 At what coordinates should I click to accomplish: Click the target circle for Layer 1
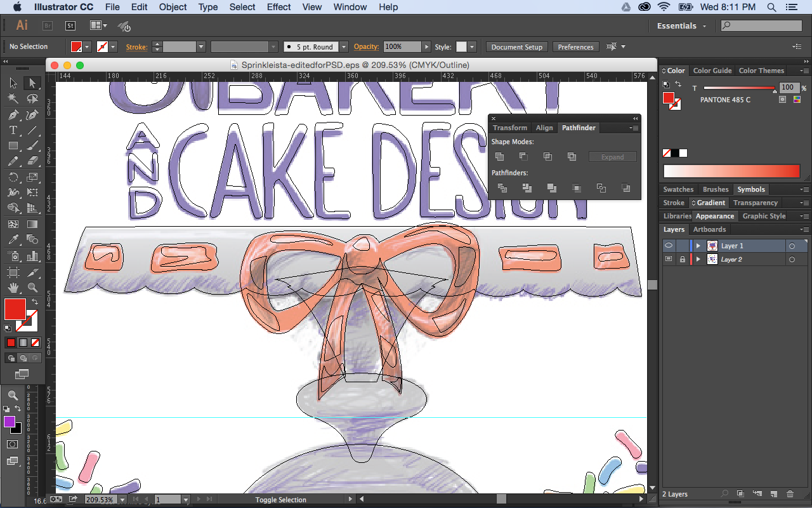(792, 246)
